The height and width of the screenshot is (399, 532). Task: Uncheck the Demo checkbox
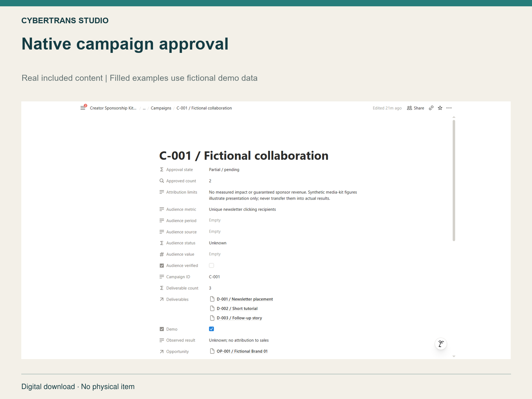tap(211, 329)
